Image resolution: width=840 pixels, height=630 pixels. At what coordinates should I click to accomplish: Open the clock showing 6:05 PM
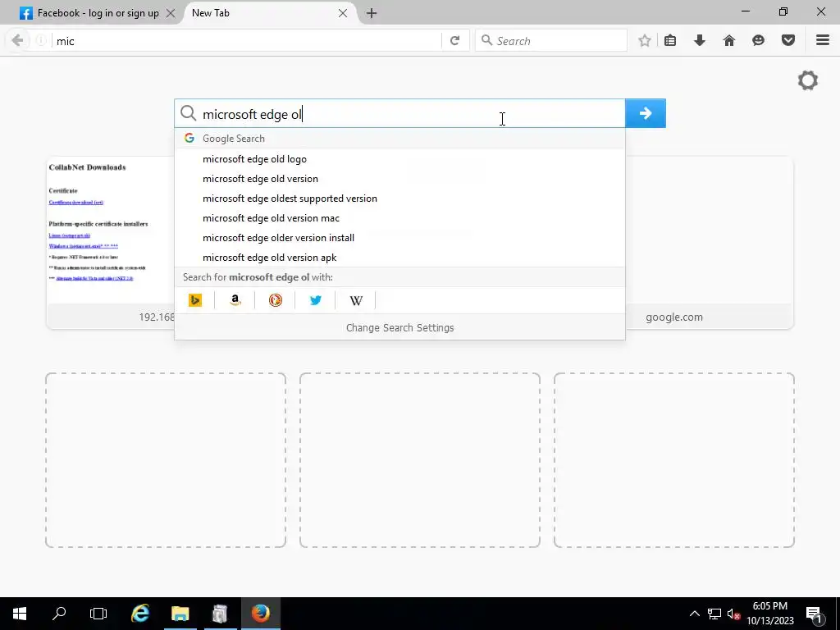(769, 614)
